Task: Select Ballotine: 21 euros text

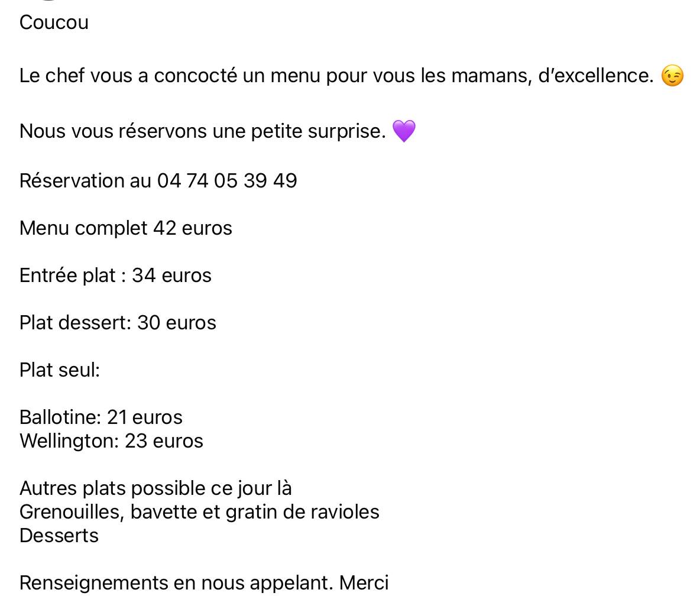Action: [101, 417]
